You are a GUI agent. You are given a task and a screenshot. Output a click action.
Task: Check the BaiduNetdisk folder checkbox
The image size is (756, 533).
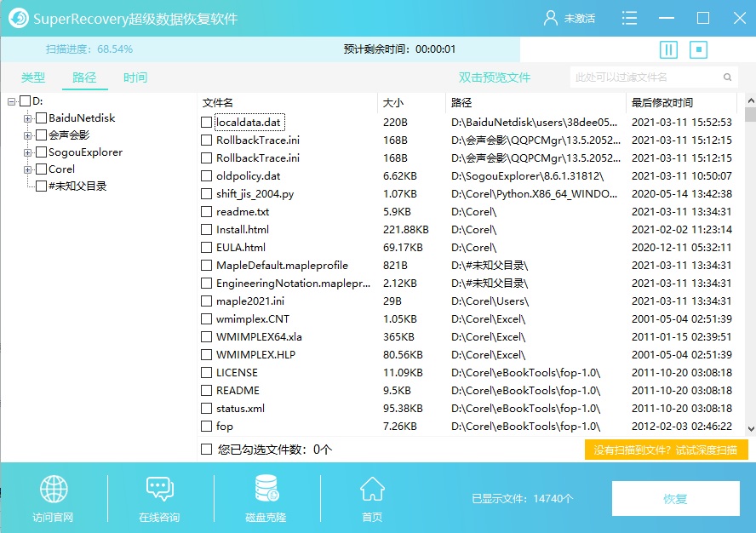[42, 118]
